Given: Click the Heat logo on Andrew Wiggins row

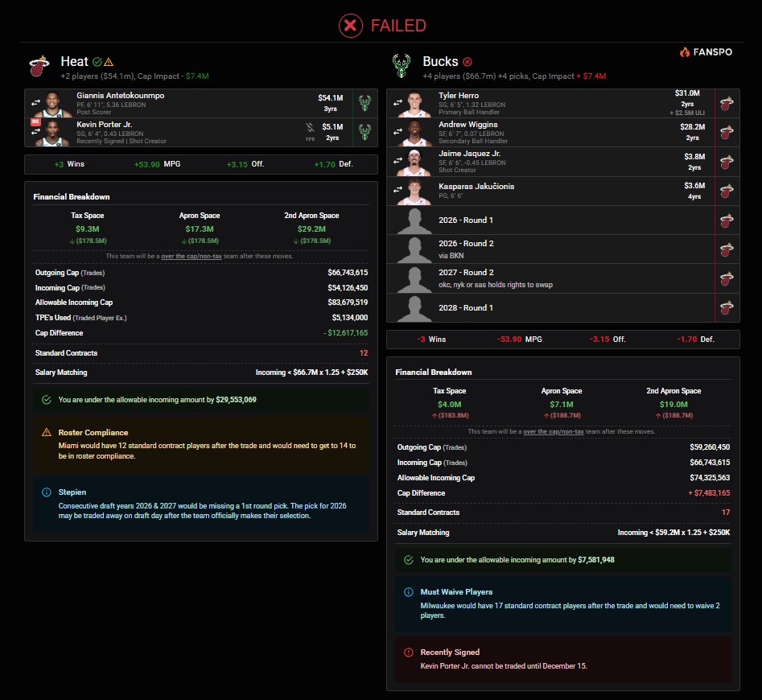Looking at the screenshot, I should click(727, 133).
